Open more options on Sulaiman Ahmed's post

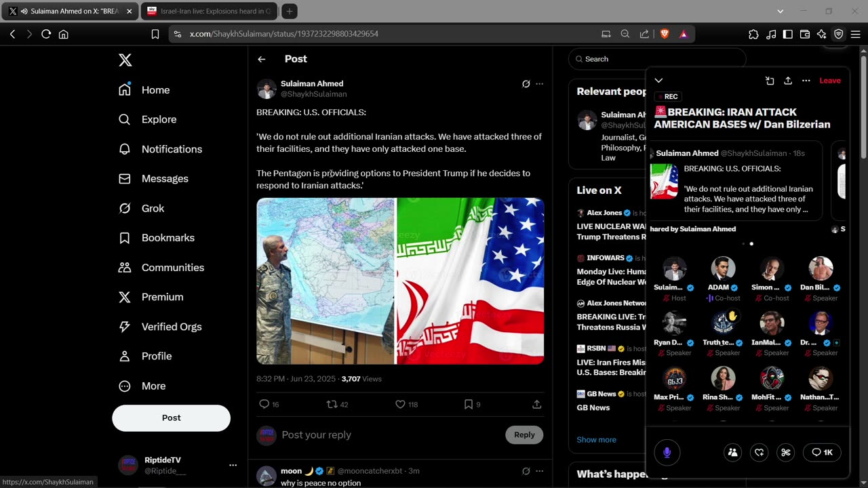(x=540, y=84)
